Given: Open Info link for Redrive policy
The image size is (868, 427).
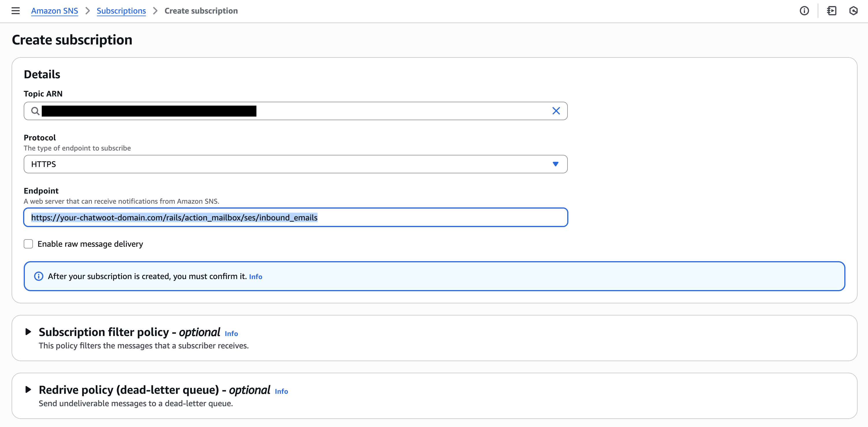Looking at the screenshot, I should [281, 391].
